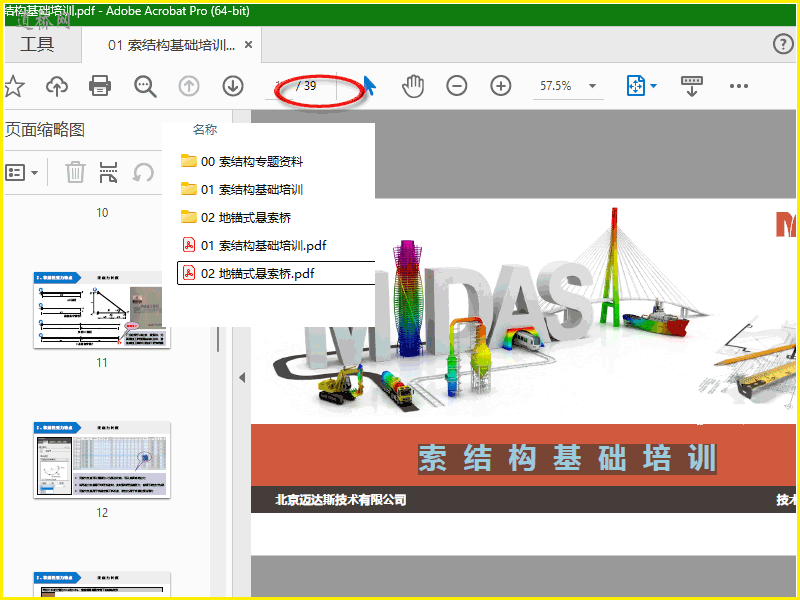This screenshot has width=800, height=600.
Task: Rotate the page using the circular arrow
Action: [143, 172]
